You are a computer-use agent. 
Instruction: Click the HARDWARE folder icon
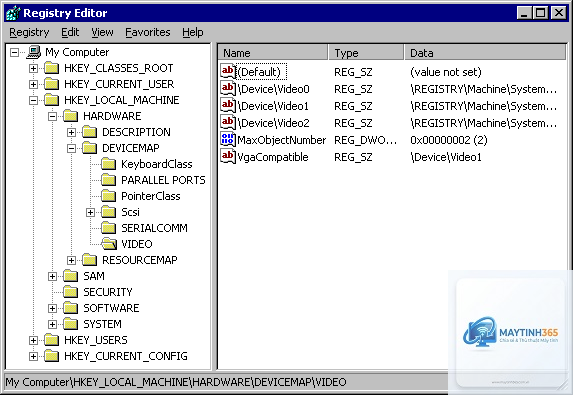pos(71,116)
